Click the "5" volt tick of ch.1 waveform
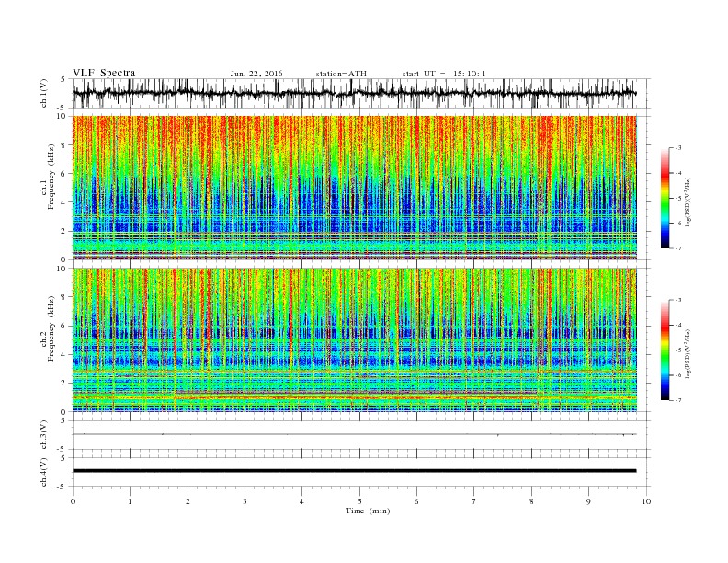This screenshot has width=728, height=563. pyautogui.click(x=63, y=79)
